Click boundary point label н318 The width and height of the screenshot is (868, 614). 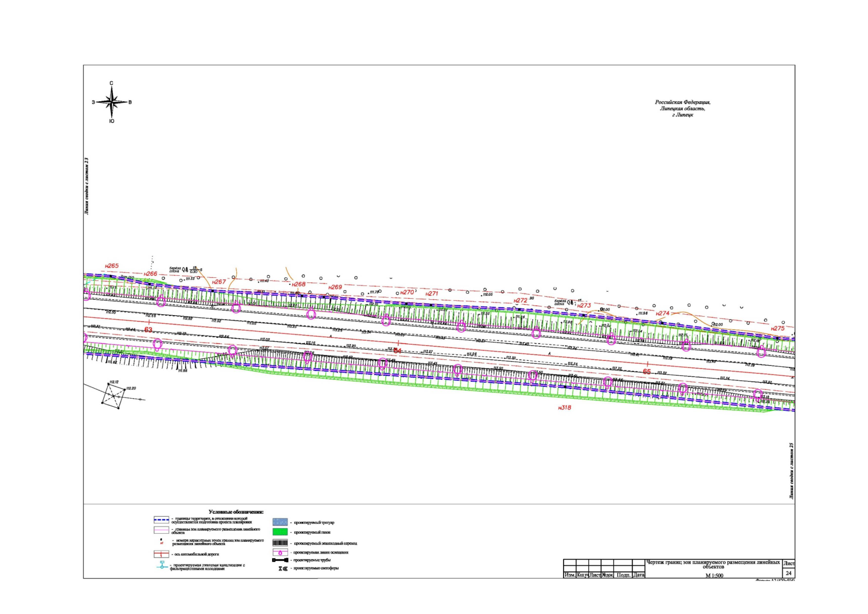564,408
